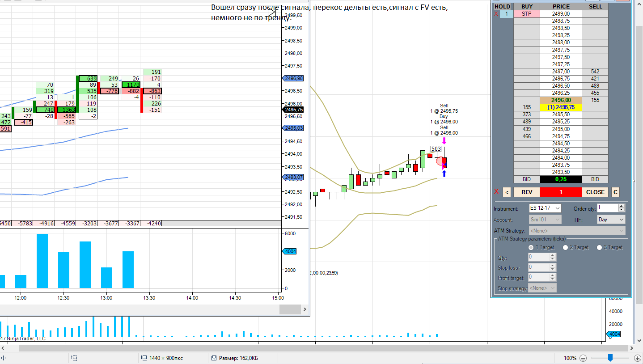Click the zoom out minus button in status bar
Screen dimensions: 643x364
(583, 358)
